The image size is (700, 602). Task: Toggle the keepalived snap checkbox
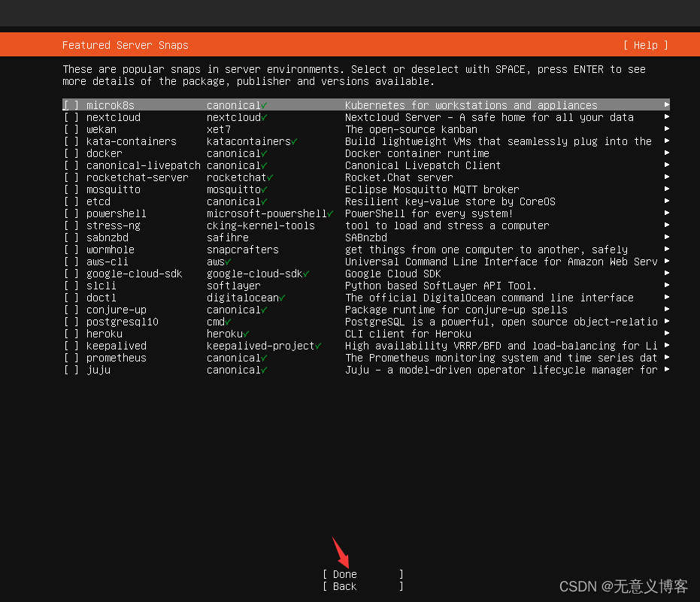(x=69, y=346)
